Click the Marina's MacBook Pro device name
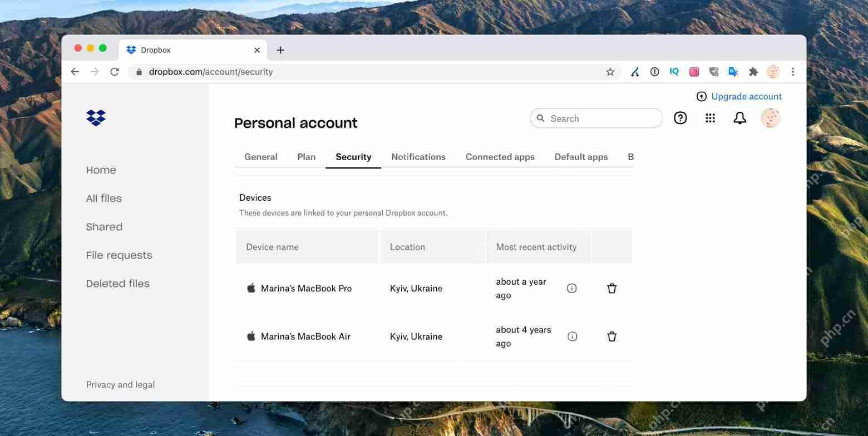 [306, 288]
